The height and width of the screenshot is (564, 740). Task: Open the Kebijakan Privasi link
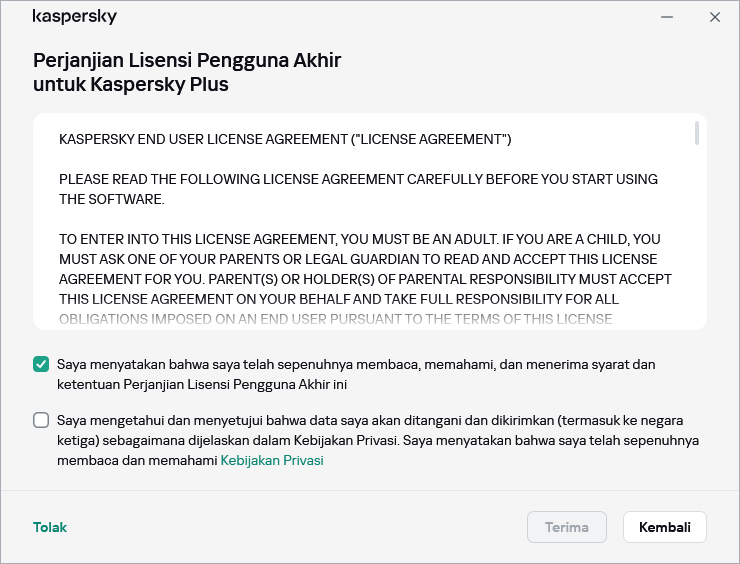click(x=272, y=461)
